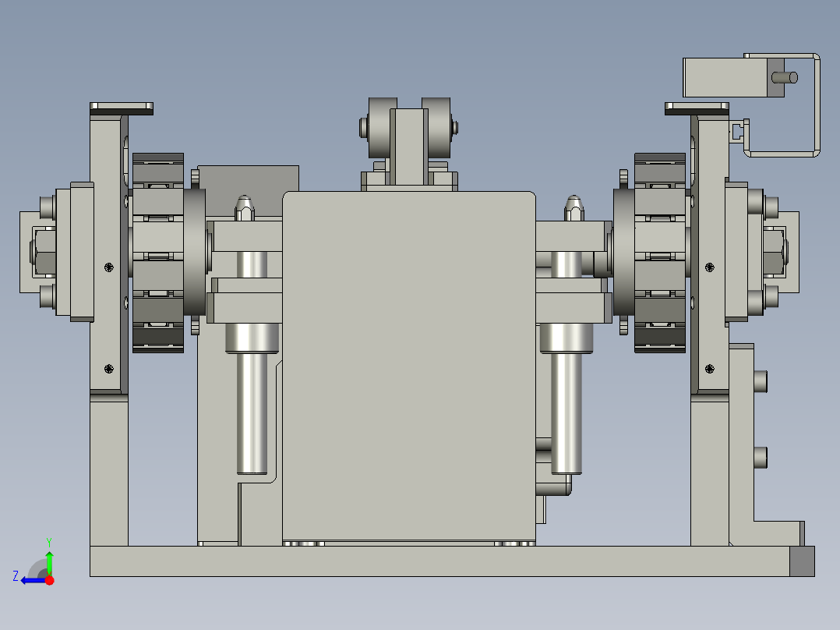Viewport: 840px width, 630px height.
Task: Select the left linear bushing on the rod
Action: [x=252, y=338]
